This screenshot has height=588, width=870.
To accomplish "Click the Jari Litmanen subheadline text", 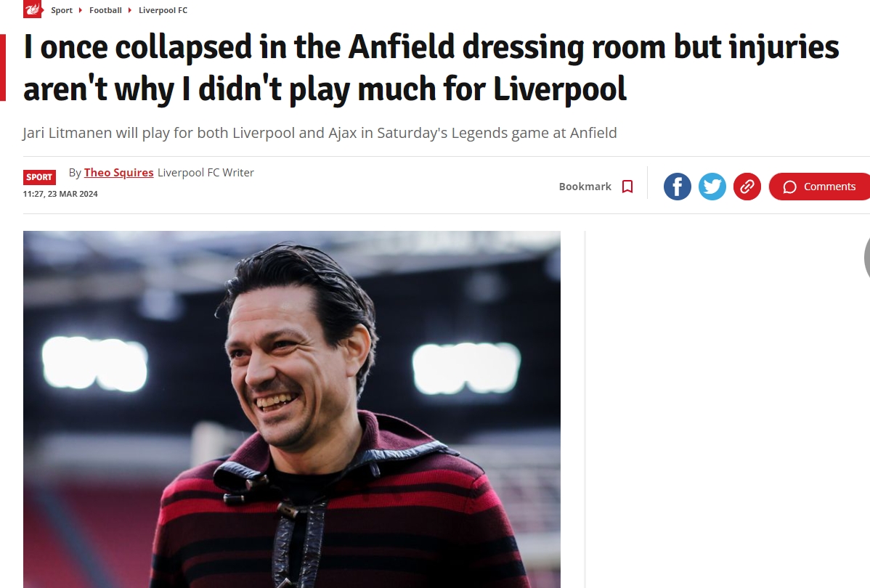I will click(320, 133).
